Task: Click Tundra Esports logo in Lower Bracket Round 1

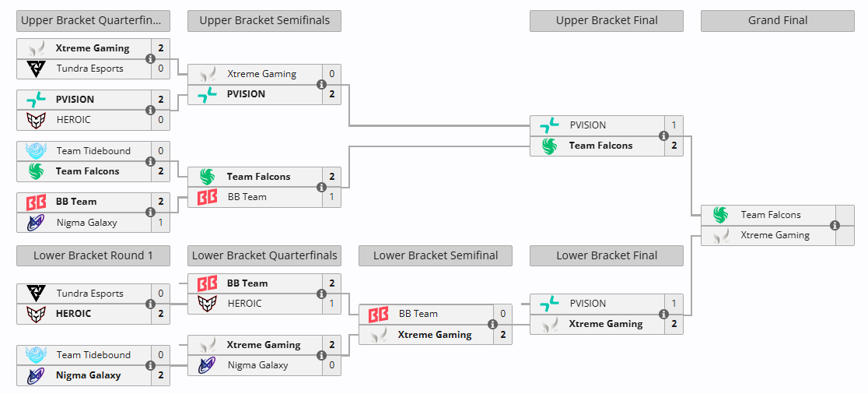Action: click(36, 294)
